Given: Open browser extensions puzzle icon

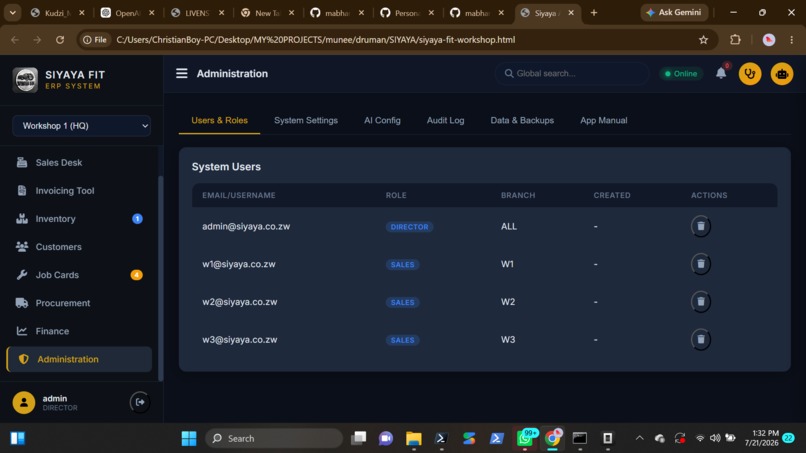Looking at the screenshot, I should (736, 40).
